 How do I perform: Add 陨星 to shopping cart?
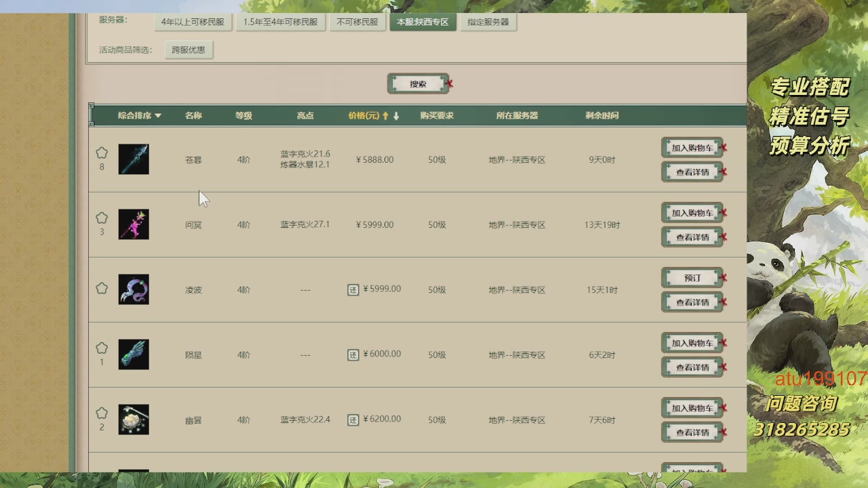point(692,343)
